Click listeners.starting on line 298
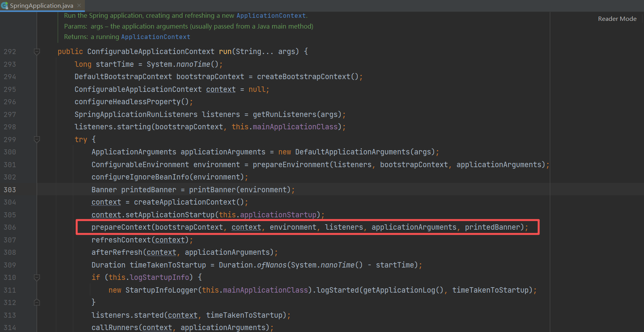This screenshot has width=644, height=332. 113,127
